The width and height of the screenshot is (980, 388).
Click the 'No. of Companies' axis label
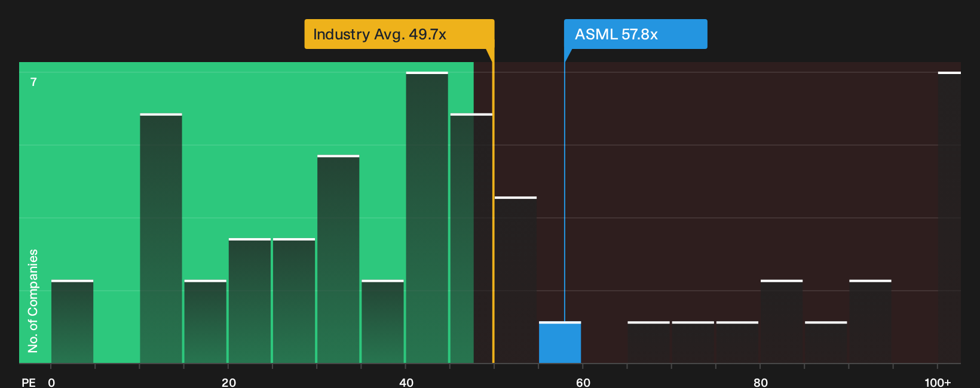point(33,301)
